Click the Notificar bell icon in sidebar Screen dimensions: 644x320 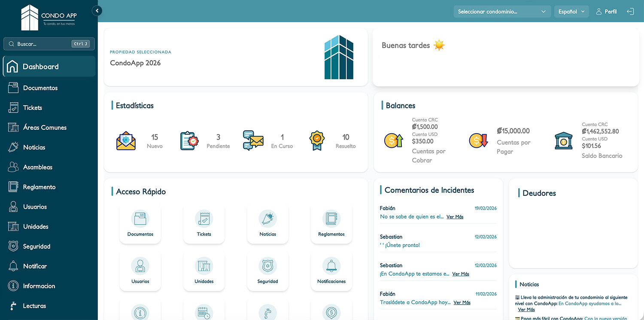pos(13,266)
